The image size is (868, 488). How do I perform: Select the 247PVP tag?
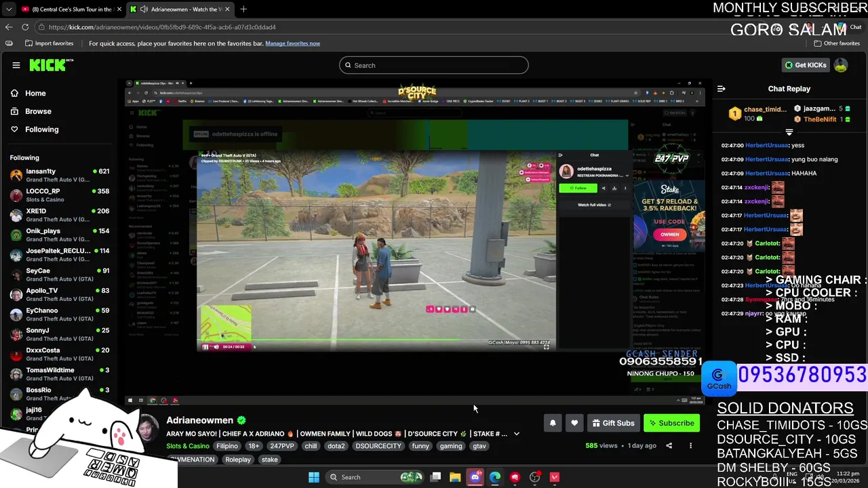(x=282, y=446)
